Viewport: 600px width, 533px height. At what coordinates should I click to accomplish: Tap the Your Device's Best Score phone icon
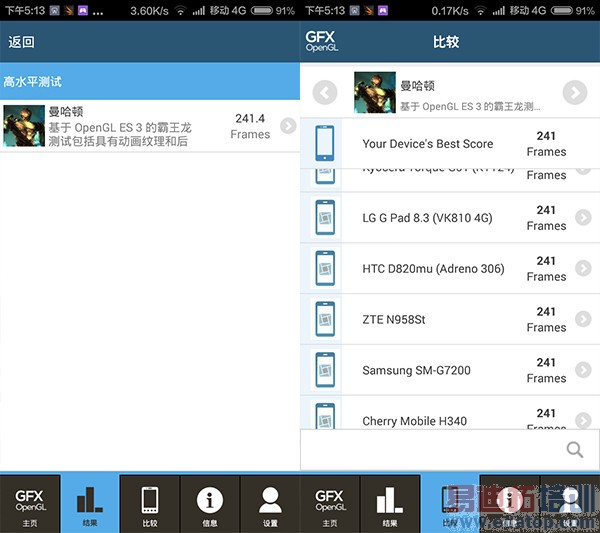pyautogui.click(x=325, y=143)
